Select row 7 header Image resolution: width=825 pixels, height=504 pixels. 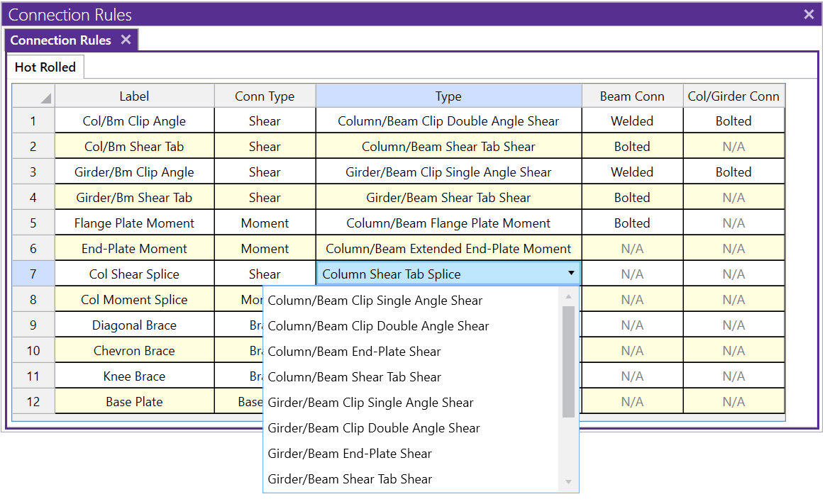[33, 274]
